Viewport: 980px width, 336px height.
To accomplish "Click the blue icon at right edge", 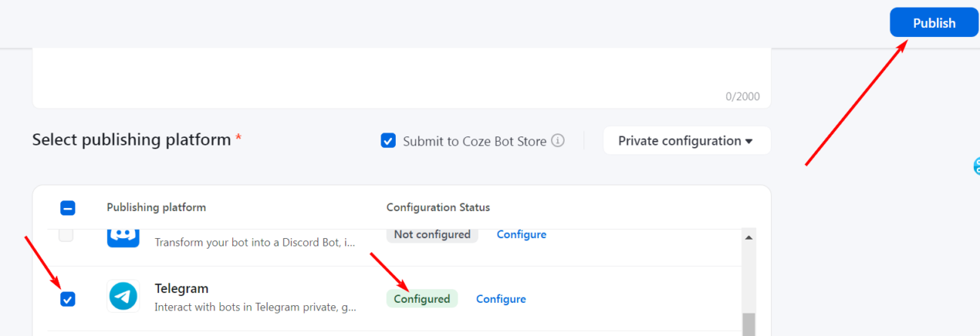I will 975,166.
